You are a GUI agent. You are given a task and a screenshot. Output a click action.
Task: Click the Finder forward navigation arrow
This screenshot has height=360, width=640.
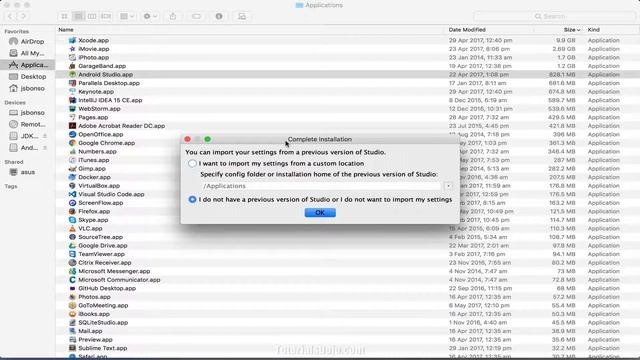point(23,16)
